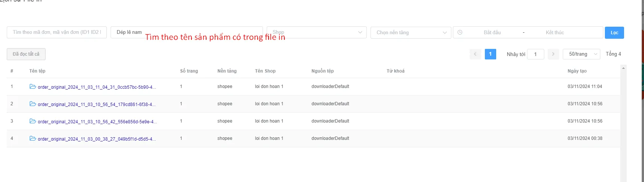Click 'downloaderDefault' in row 4
This screenshot has height=182, width=644.
coord(330,138)
